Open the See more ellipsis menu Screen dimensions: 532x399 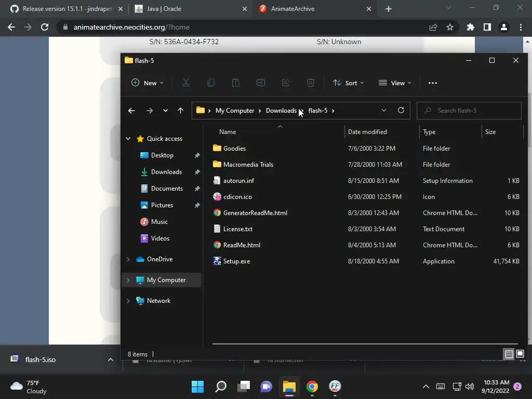(x=433, y=83)
